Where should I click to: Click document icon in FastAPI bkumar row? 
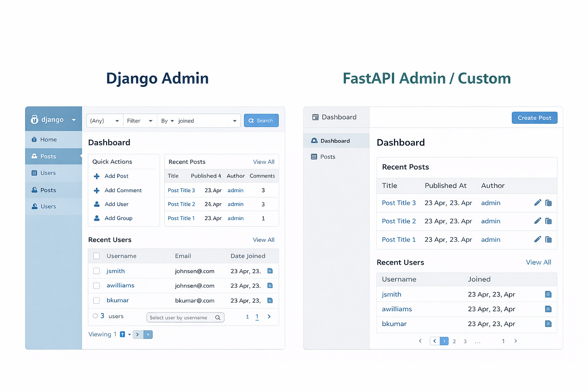(548, 324)
